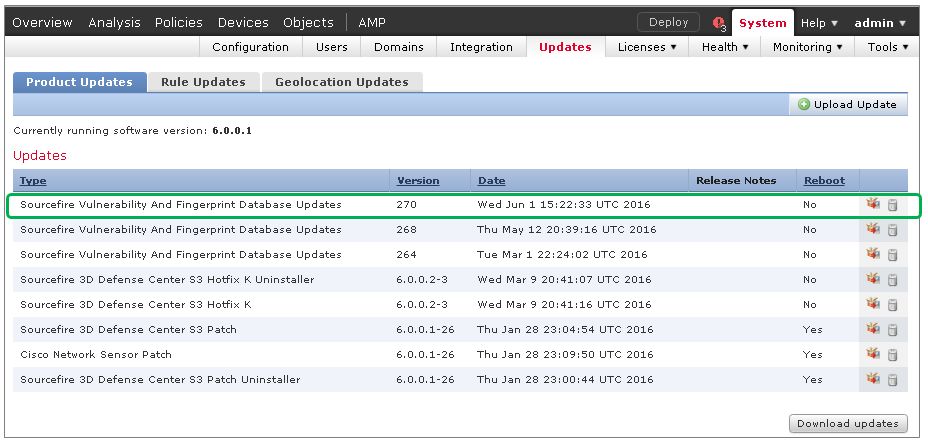Click the date Wed Mar 9 20:41:16 UTC 2016

pos(564,305)
